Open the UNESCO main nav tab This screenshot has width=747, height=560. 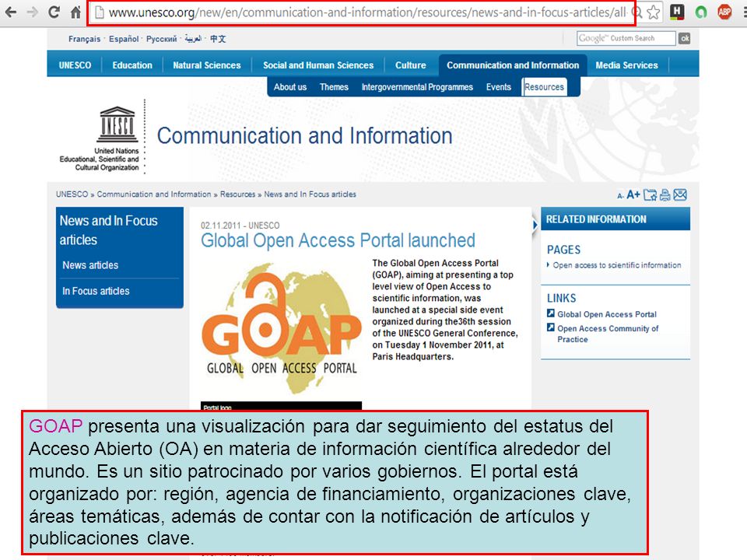(75, 65)
